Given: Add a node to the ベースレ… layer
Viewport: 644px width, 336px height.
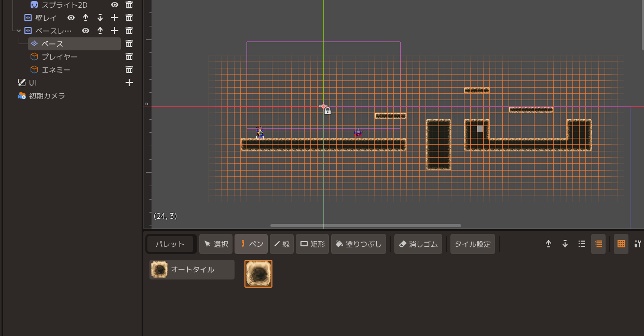Looking at the screenshot, I should click(x=115, y=31).
